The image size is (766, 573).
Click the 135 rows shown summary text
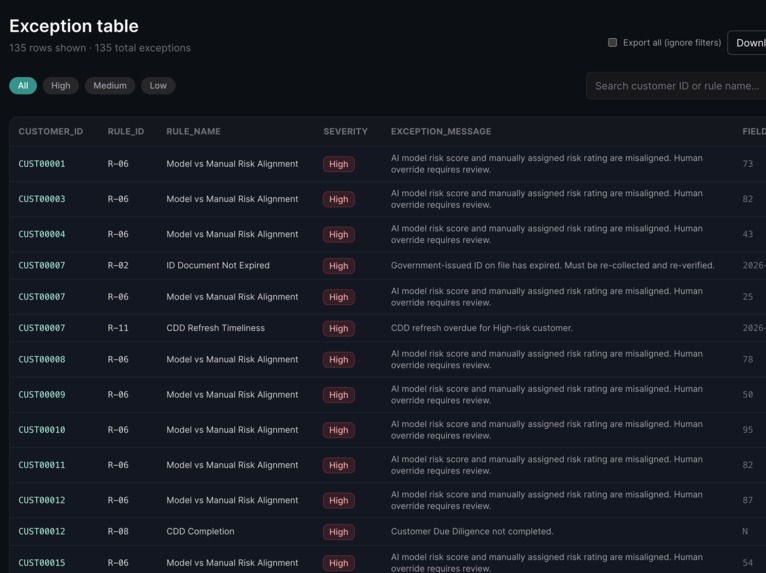[48, 48]
